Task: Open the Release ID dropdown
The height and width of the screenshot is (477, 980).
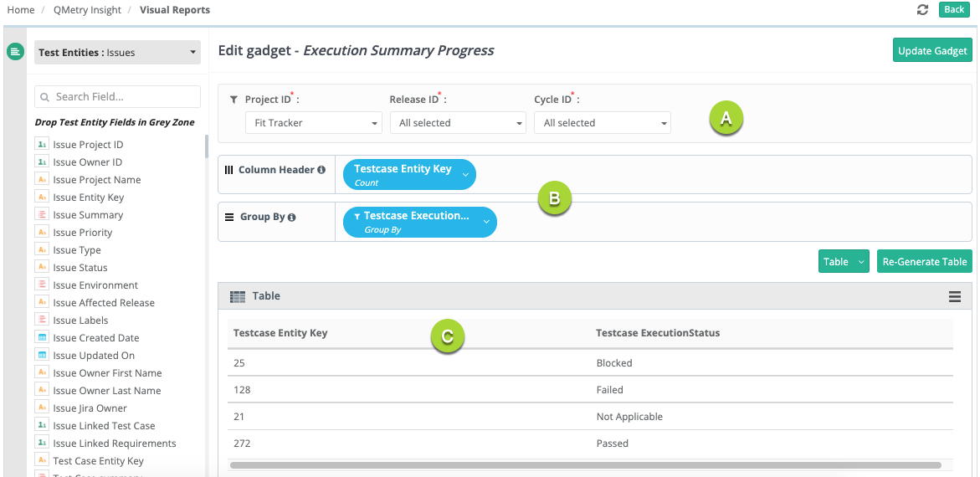Action: (458, 123)
